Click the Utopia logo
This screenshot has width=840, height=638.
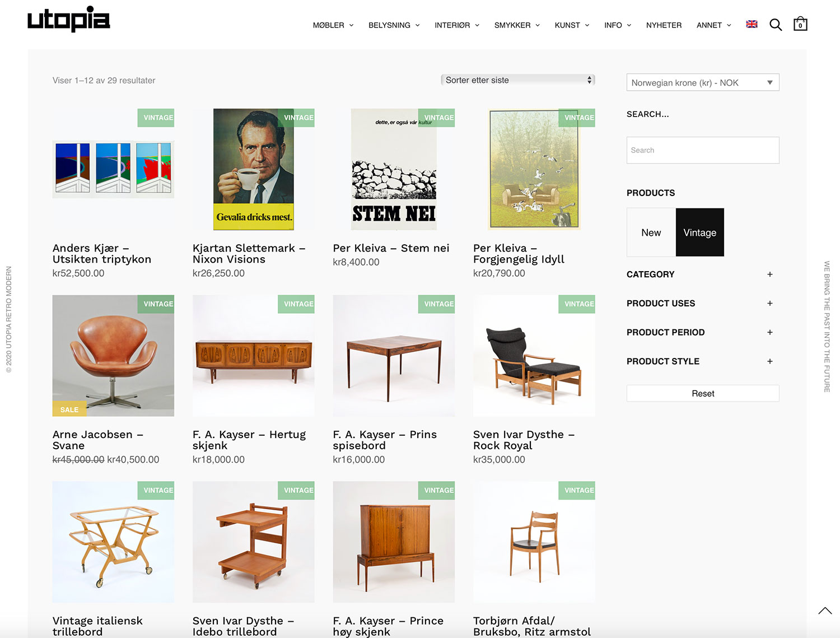(x=69, y=19)
